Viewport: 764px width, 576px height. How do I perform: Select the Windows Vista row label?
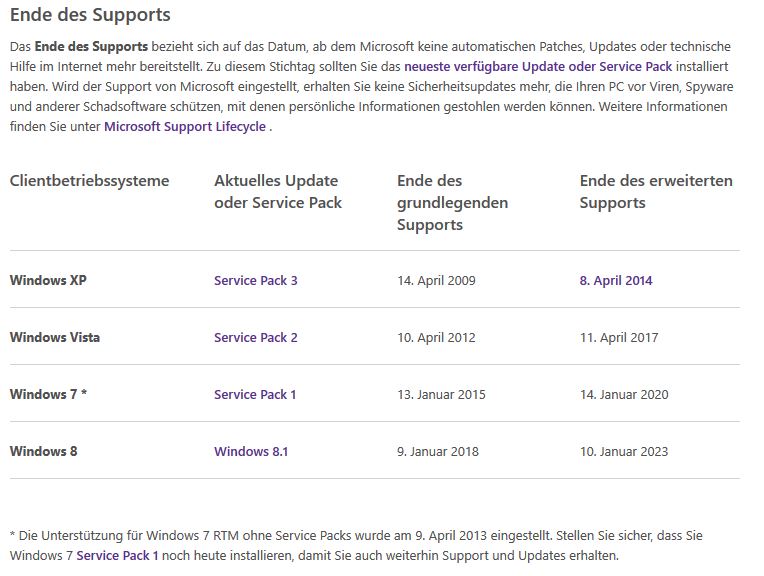[x=55, y=338]
